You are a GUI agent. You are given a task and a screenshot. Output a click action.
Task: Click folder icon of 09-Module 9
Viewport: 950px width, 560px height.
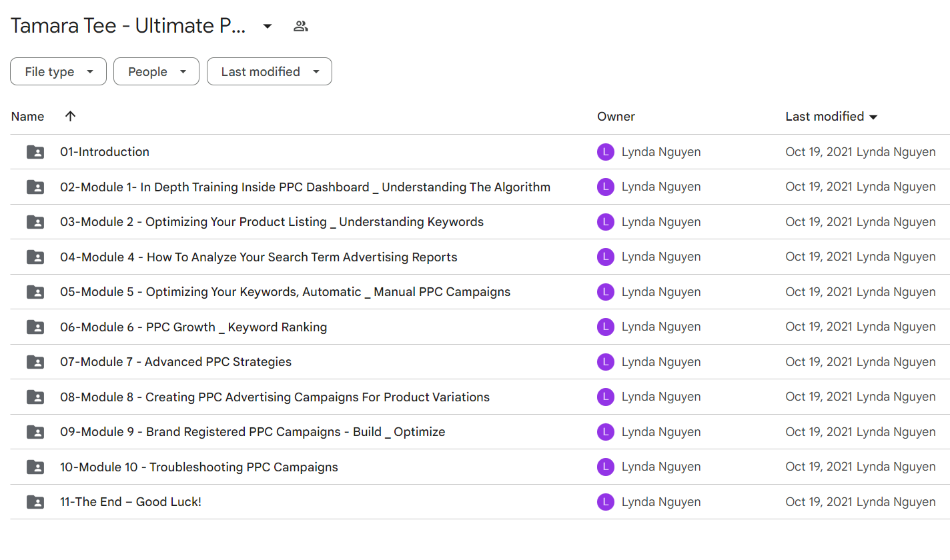tap(35, 432)
